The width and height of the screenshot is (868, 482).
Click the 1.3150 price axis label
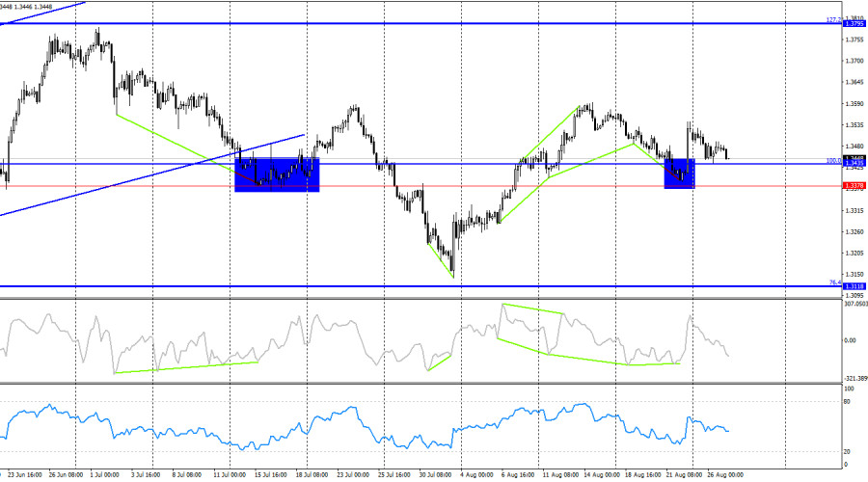[x=854, y=275]
